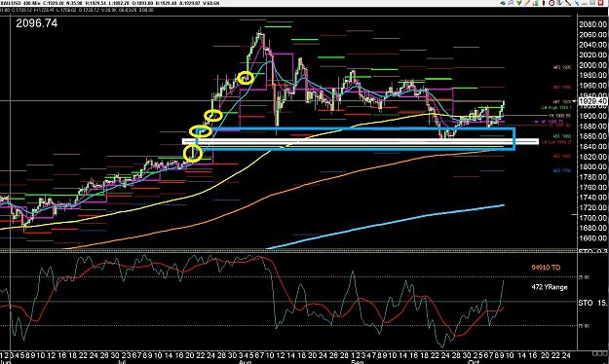
Task: Click the gray grid icon beside the close button
Action: tap(592, 3)
